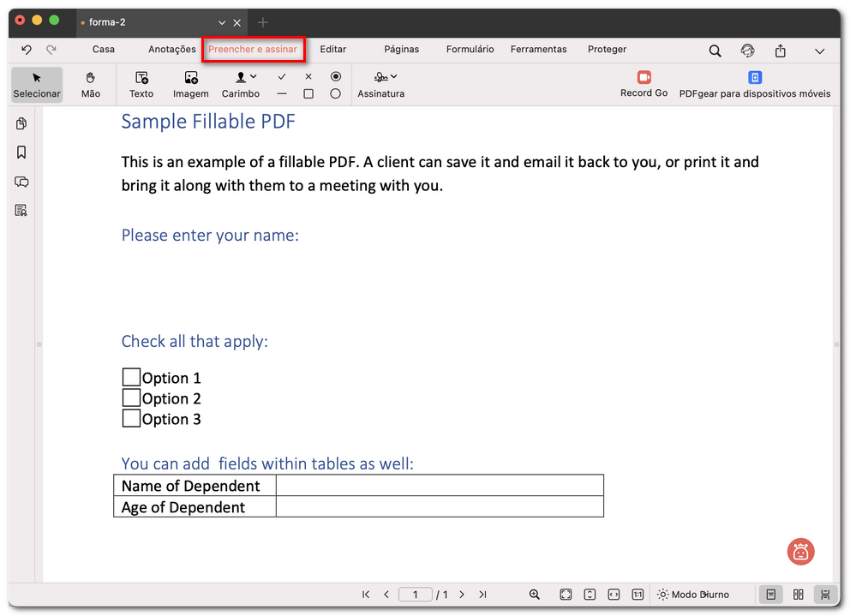This screenshot has height=616, width=850.
Task: Click the zoom magnifier in status bar
Action: pyautogui.click(x=535, y=595)
